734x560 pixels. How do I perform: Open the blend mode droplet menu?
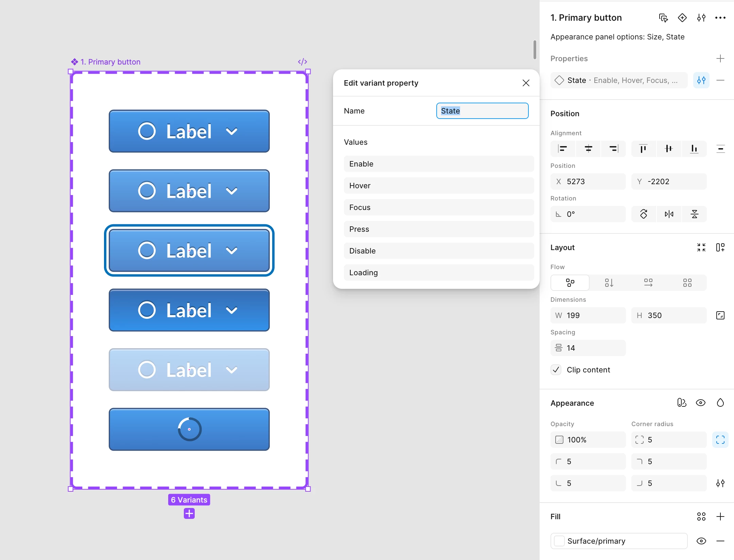(x=720, y=403)
